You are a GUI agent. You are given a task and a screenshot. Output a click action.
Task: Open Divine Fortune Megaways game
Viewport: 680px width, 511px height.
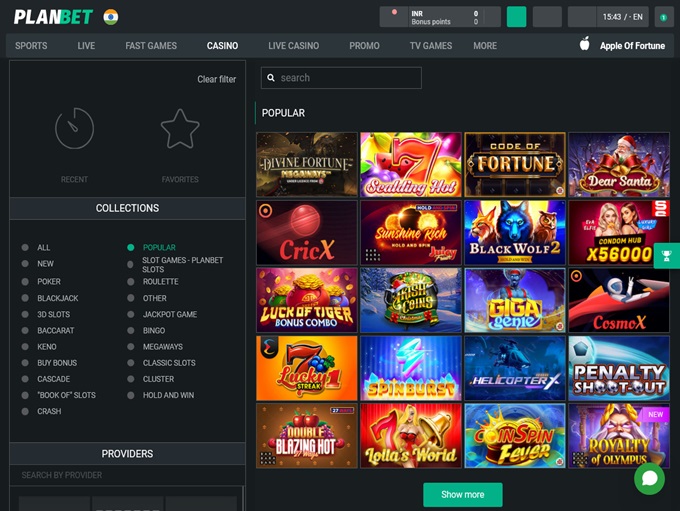(307, 165)
